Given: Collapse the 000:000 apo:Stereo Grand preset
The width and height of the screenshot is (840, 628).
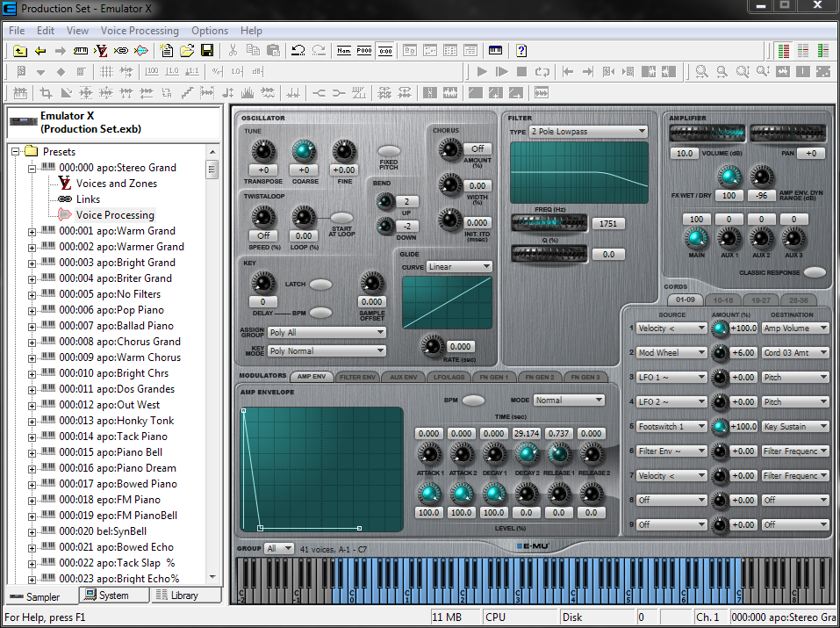Looking at the screenshot, I should pos(32,169).
